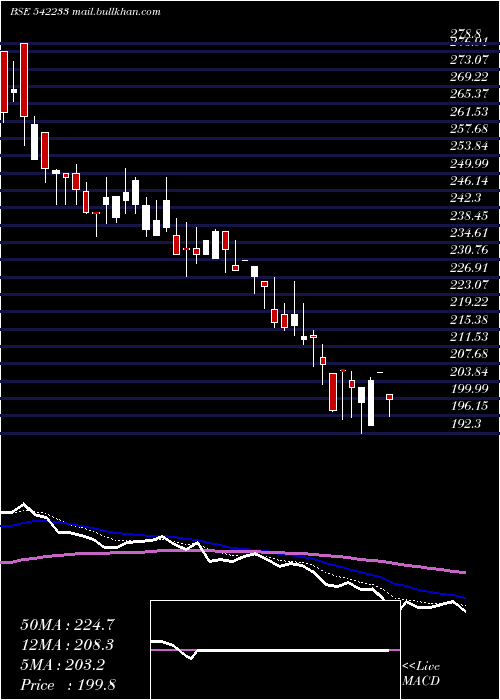Select the 269.22 price label
The height and width of the screenshot is (700, 500).
click(x=469, y=77)
